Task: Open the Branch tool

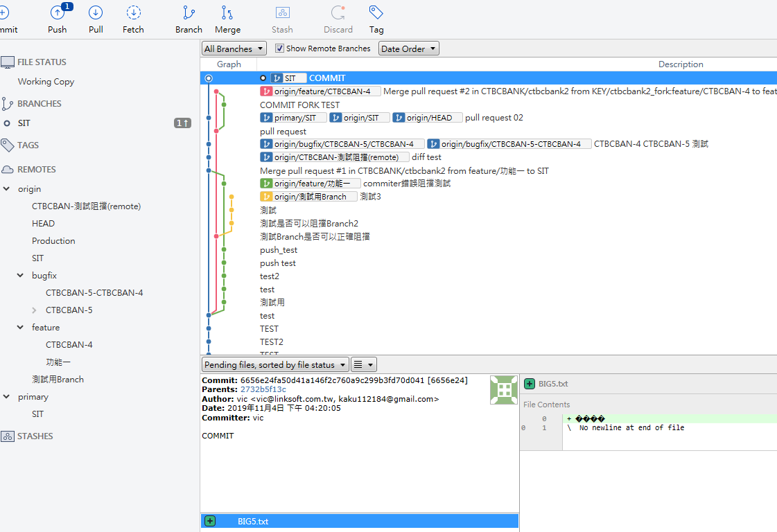Action: tap(189, 19)
